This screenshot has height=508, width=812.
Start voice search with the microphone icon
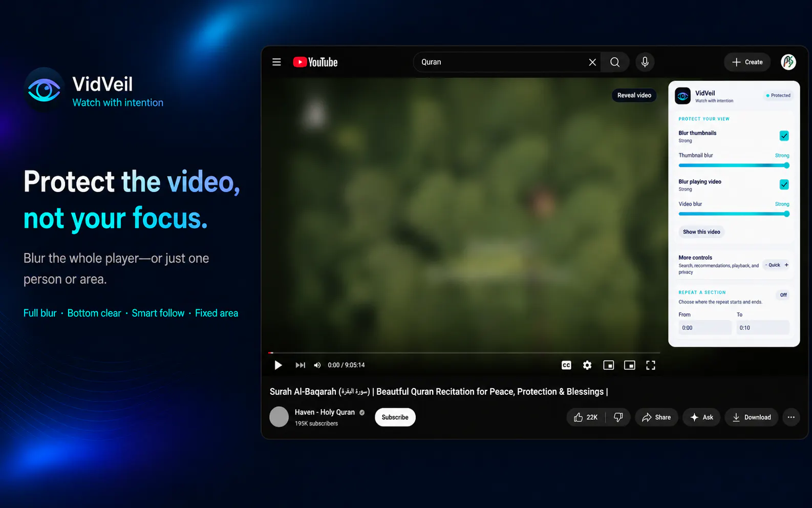point(645,62)
